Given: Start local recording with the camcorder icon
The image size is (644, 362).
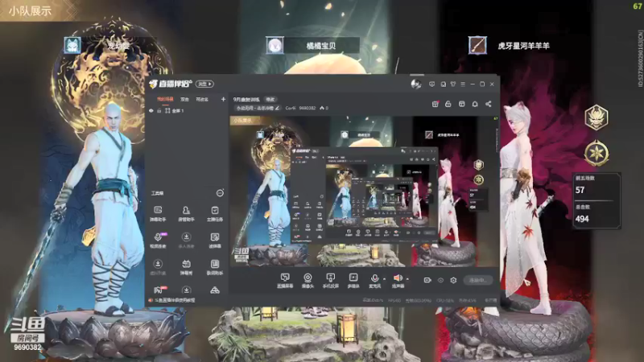Looking at the screenshot, I should [x=427, y=280].
